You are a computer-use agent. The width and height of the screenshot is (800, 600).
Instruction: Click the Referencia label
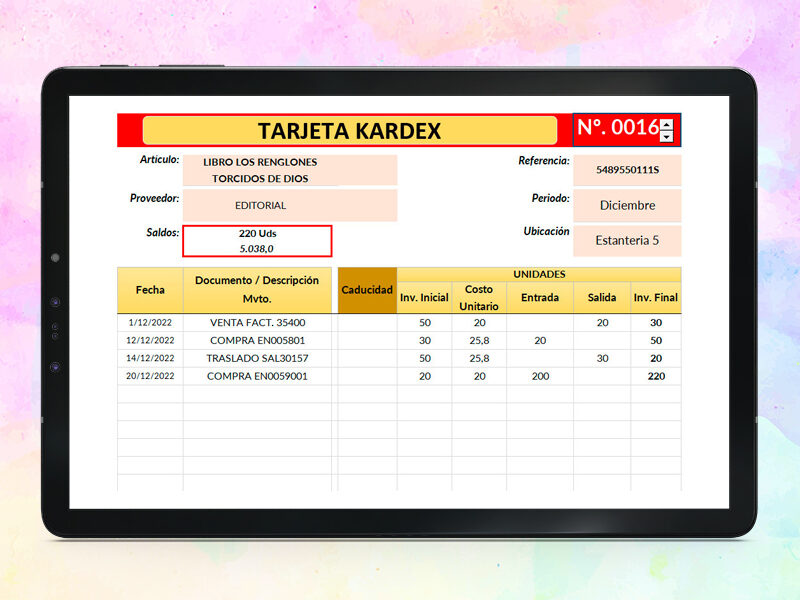(544, 161)
